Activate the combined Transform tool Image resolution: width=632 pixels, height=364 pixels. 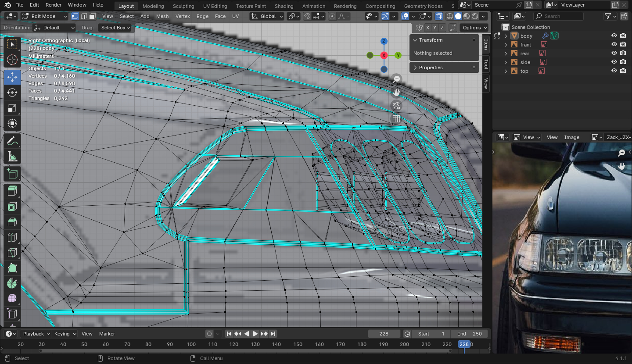[x=12, y=123]
